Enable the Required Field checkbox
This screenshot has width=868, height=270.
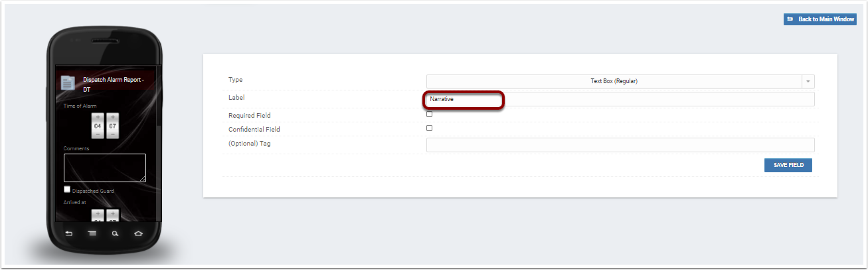429,114
